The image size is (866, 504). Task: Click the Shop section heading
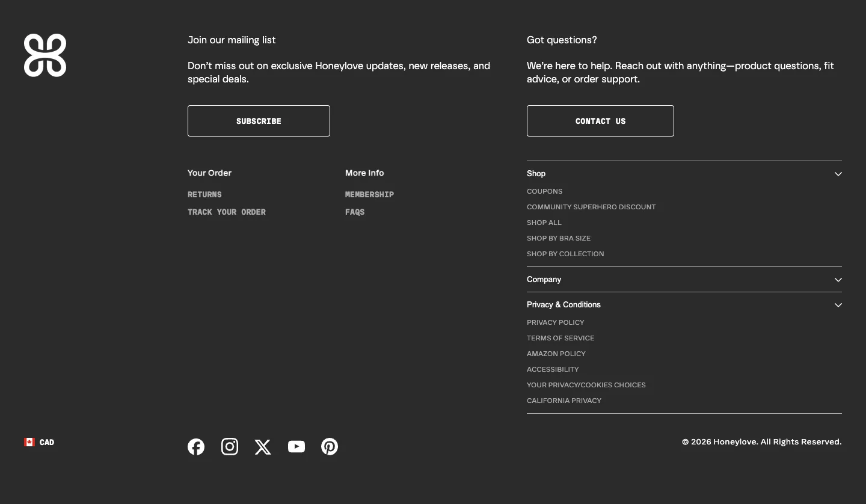[x=536, y=173]
